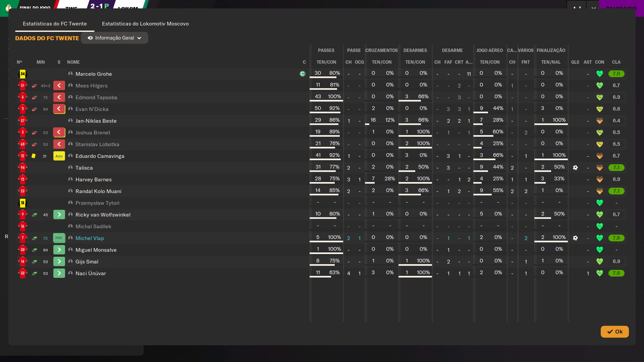Switch to Estatísticas do FC Twente tab

click(x=55, y=24)
